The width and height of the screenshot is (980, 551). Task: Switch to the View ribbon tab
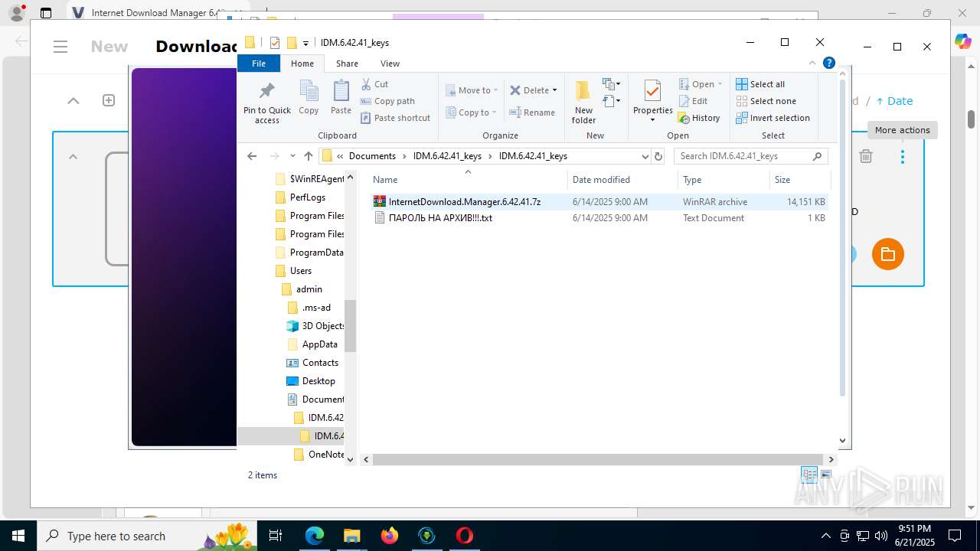click(390, 64)
